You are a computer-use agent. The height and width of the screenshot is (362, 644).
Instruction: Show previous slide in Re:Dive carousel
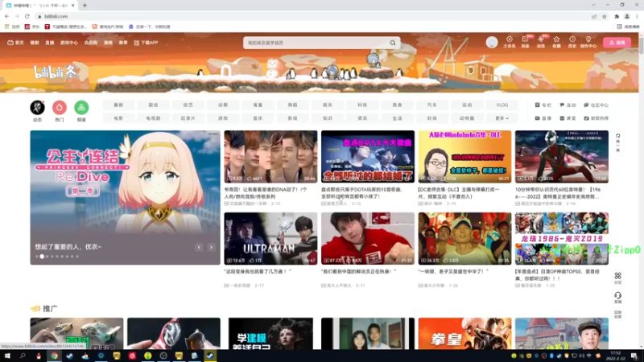(199, 247)
